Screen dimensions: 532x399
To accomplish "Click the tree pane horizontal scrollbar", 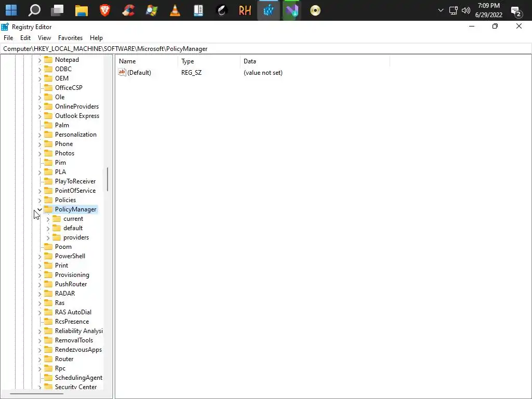I will [36, 394].
